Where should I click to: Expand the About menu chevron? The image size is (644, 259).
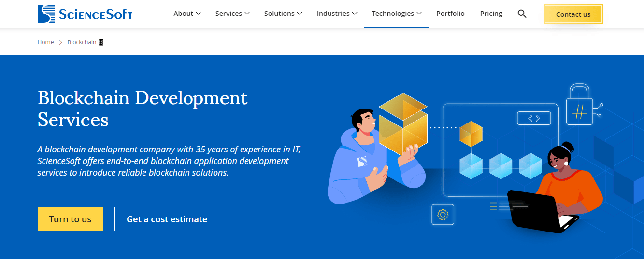click(x=199, y=14)
